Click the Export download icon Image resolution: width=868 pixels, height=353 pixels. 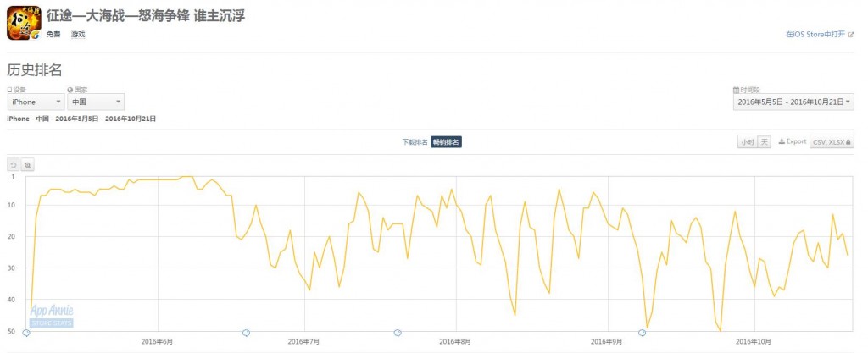[782, 141]
